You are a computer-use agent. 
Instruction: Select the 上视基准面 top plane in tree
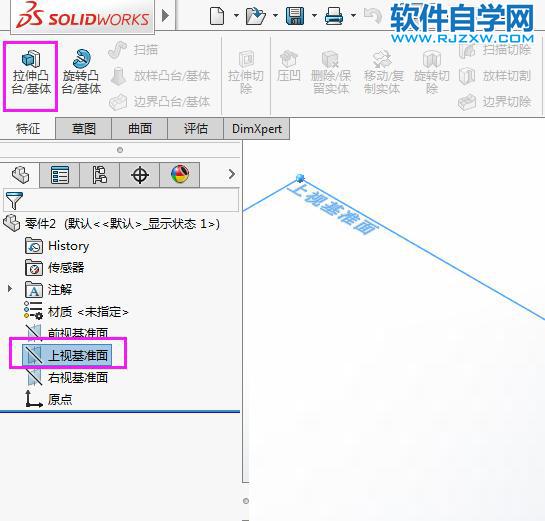click(x=67, y=355)
